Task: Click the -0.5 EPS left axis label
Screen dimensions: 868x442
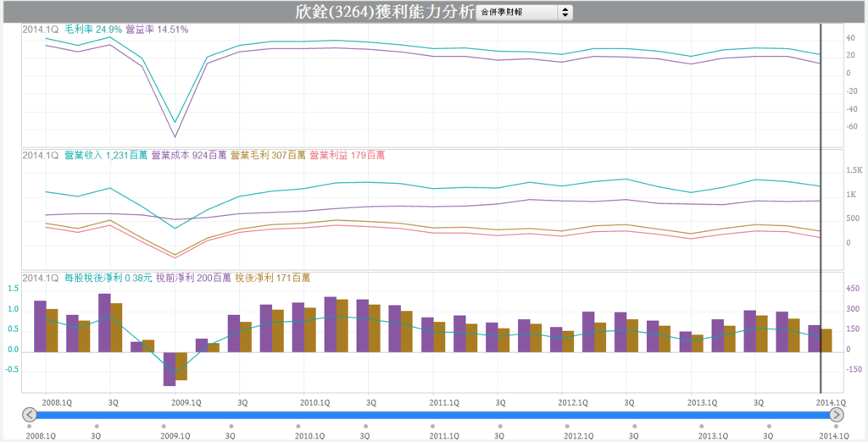Action: [13, 370]
